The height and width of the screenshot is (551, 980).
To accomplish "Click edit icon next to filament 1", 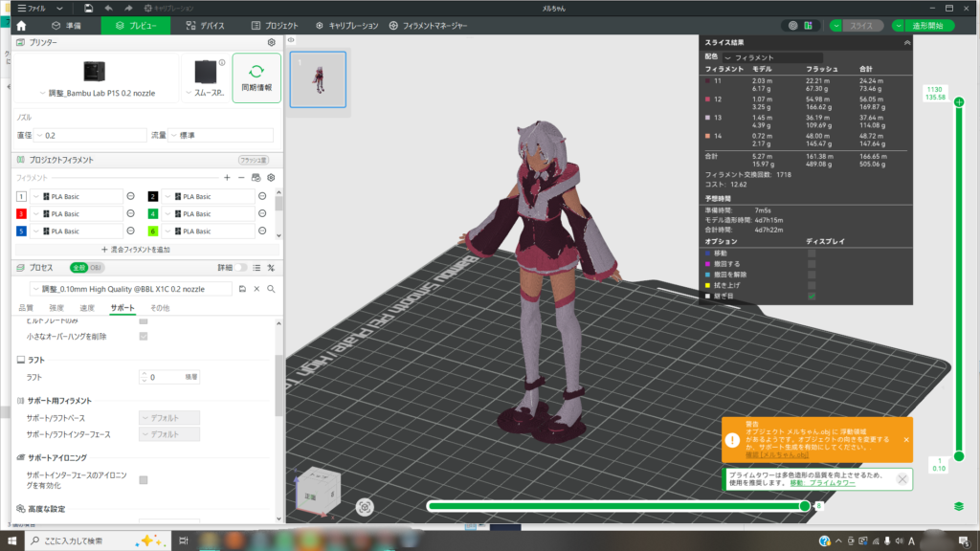I will tap(130, 196).
